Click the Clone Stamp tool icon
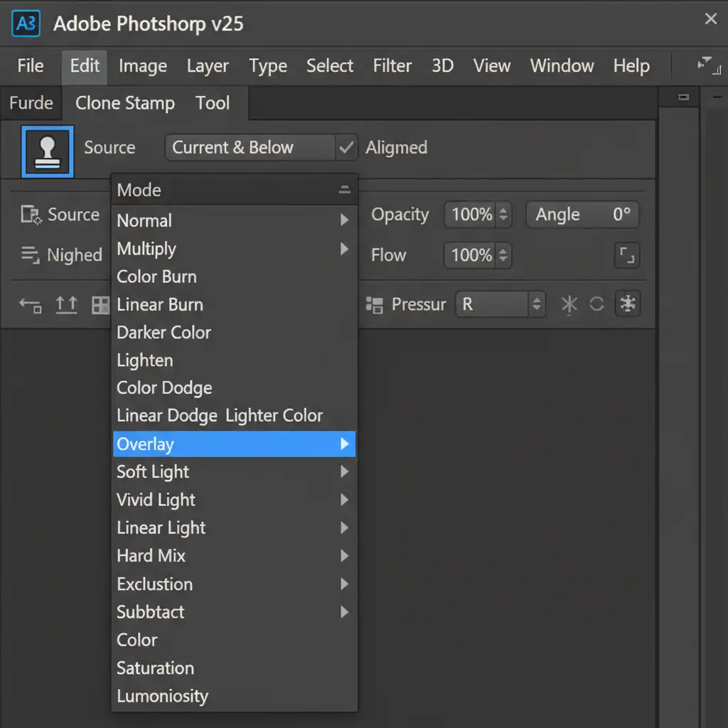This screenshot has width=728, height=728. pyautogui.click(x=48, y=151)
